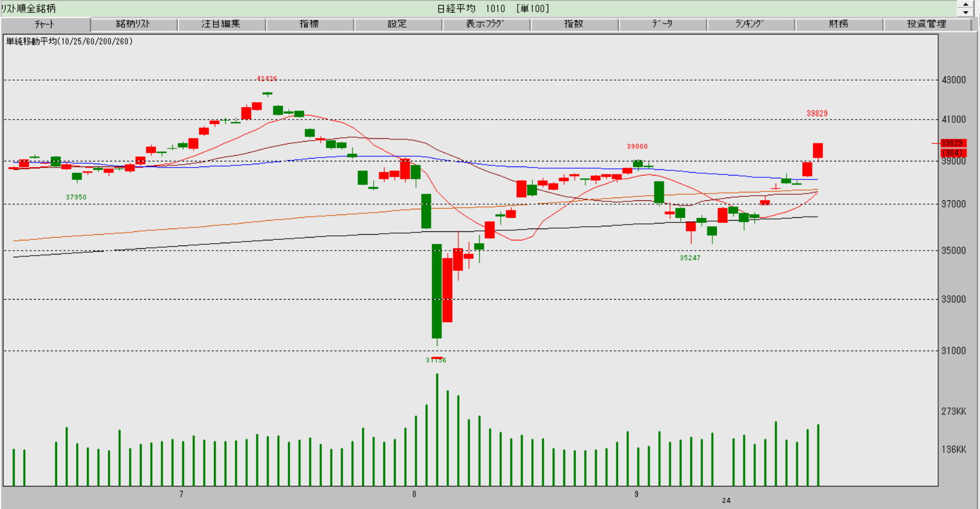Click the up arrow stepper at top right
Viewport: 980px width, 509px height.
click(965, 5)
